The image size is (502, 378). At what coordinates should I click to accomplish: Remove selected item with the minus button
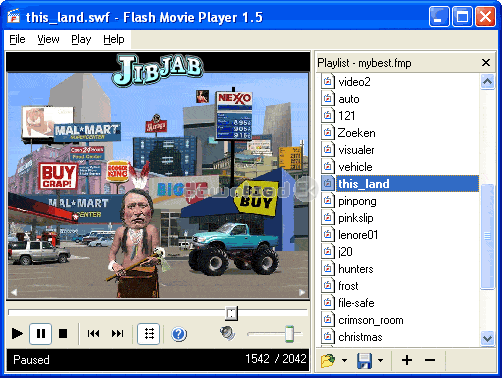(430, 360)
